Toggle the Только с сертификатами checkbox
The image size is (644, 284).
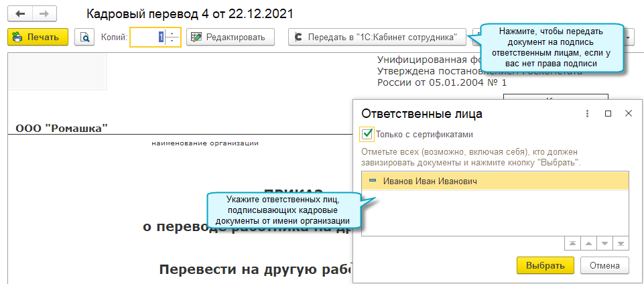click(x=367, y=134)
